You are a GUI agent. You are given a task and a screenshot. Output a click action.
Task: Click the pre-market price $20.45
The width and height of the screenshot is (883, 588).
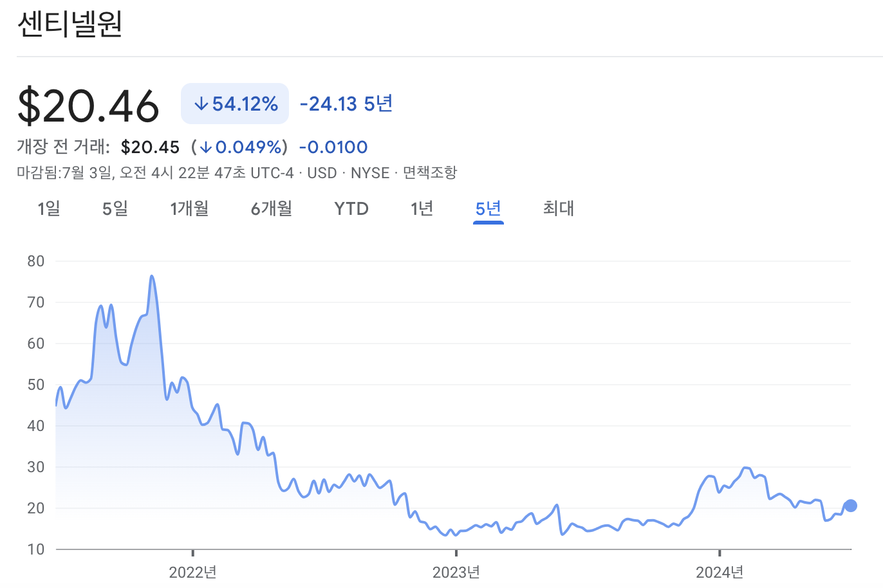coord(150,147)
